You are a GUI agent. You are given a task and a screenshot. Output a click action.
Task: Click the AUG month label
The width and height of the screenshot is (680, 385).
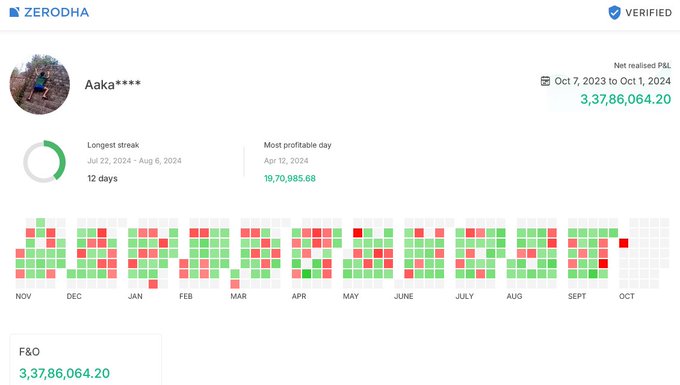point(514,296)
